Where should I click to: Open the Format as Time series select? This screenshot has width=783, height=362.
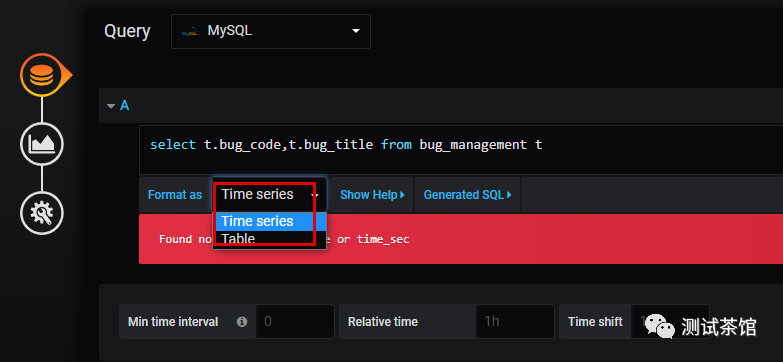click(270, 194)
